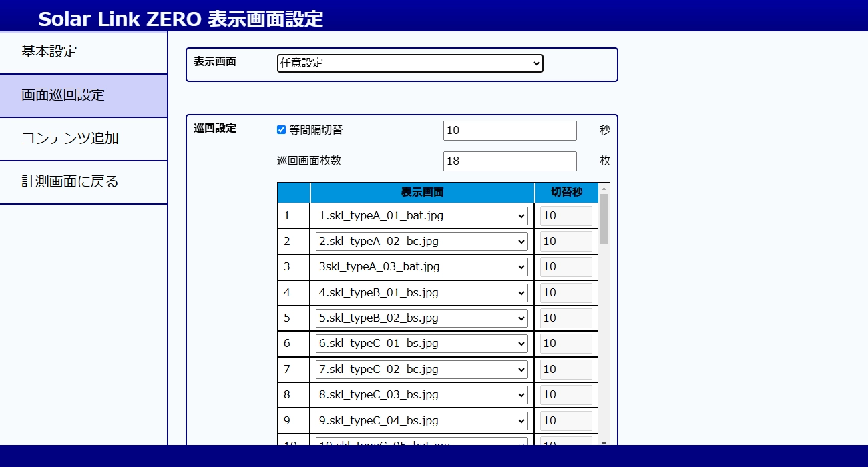Open dropdown 3skl_typeA_03_bat.jpg in row 3
The height and width of the screenshot is (467, 868).
422,267
